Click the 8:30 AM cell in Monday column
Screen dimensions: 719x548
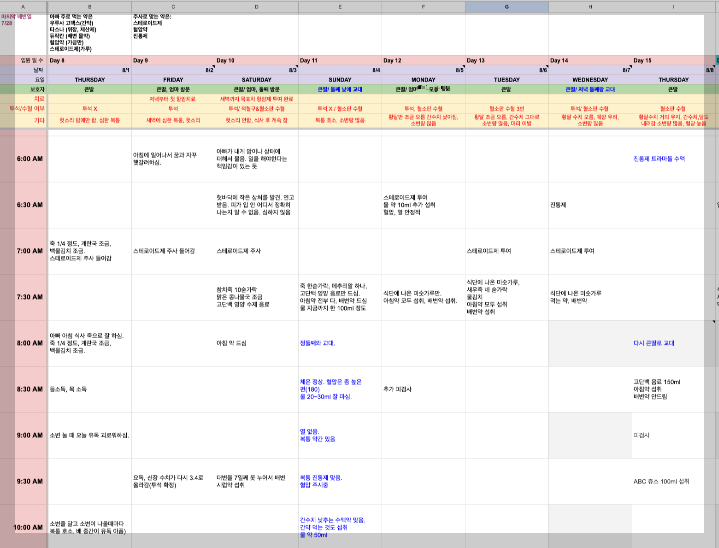(423, 389)
